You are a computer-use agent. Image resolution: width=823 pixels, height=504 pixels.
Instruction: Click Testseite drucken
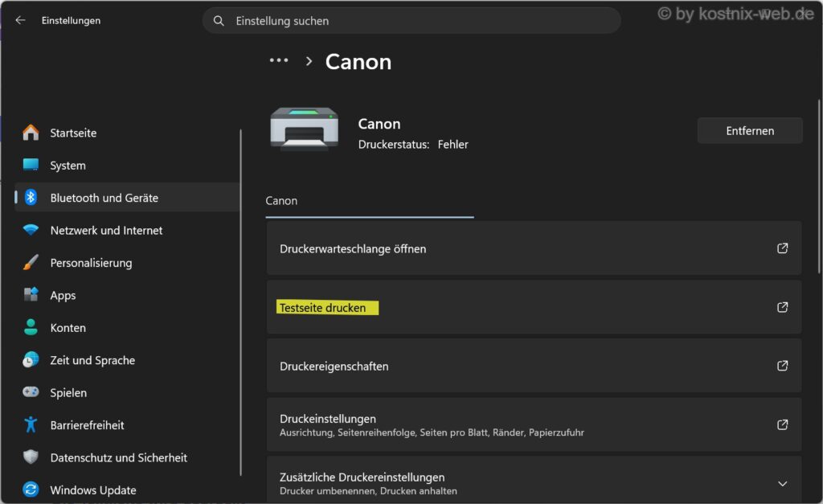(x=534, y=307)
